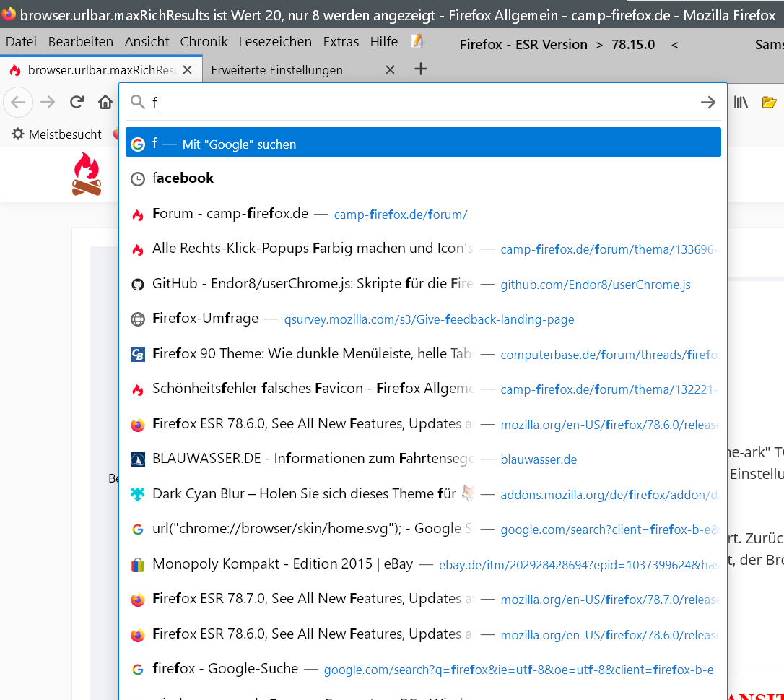Screen dimensions: 784x700
Task: Open the Extras menu
Action: pos(341,42)
